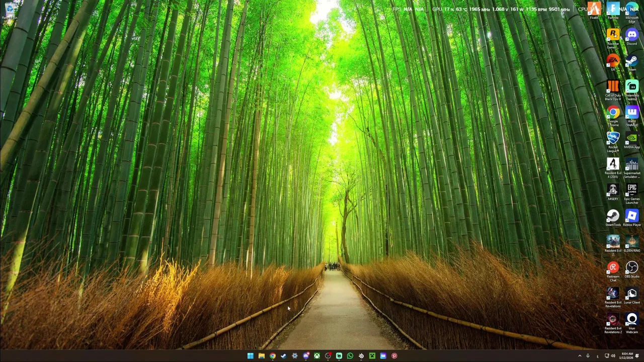Viewport: 644px width, 362px height.
Task: Select the Resident Evil Revelations 2 shortcut
Action: [613, 324]
